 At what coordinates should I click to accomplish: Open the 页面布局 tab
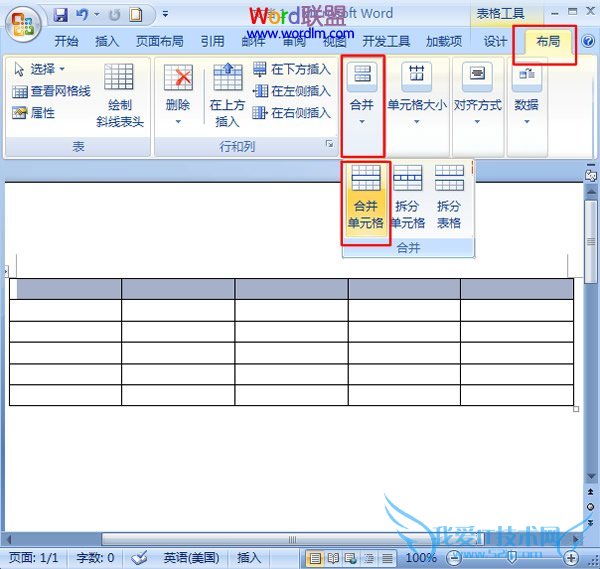pyautogui.click(x=160, y=41)
